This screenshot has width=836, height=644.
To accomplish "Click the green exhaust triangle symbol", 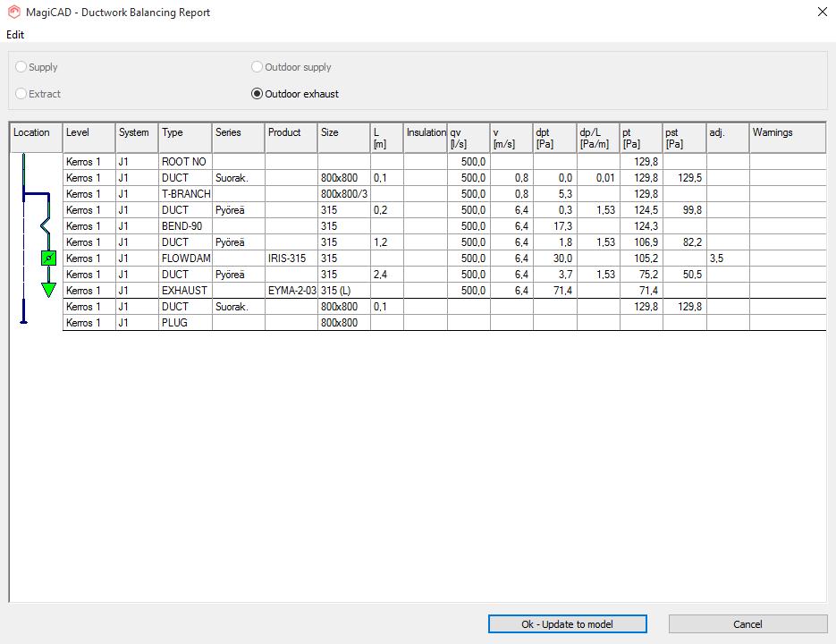I will click(48, 291).
